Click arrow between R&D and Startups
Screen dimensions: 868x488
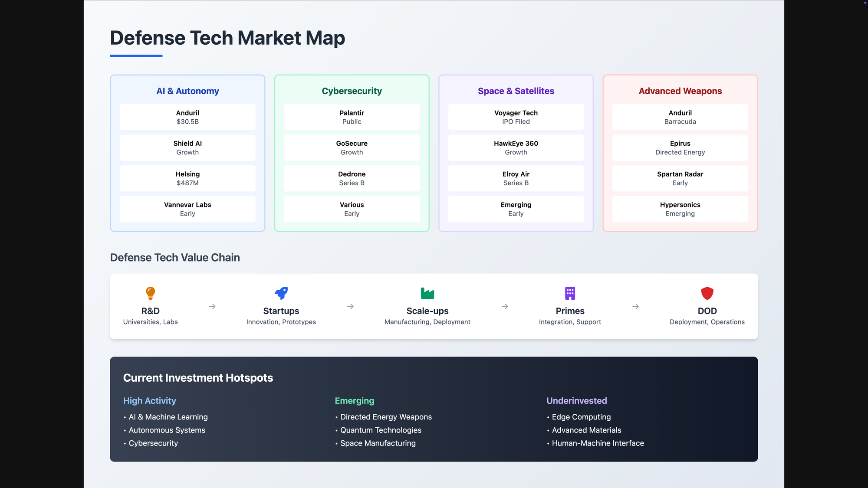click(212, 307)
